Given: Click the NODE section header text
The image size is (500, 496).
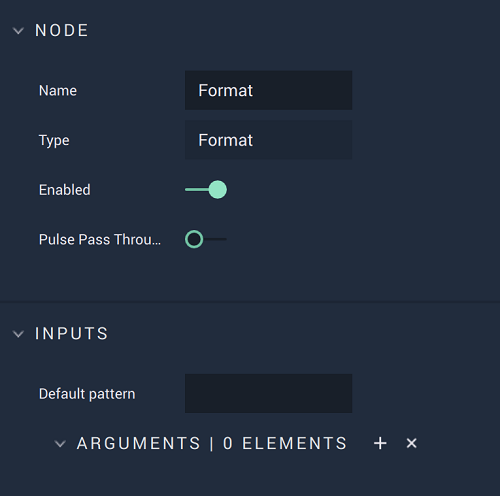Looking at the screenshot, I should click(x=62, y=30).
